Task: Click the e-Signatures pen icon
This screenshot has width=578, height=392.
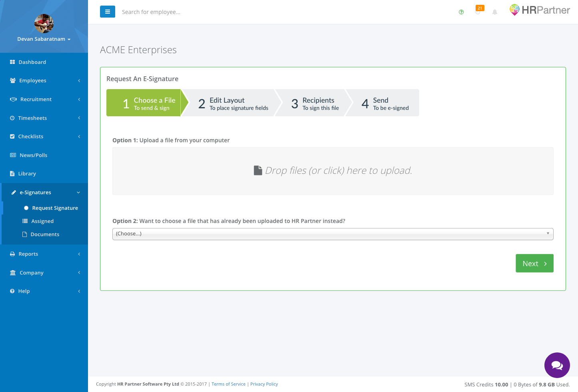Action: coord(14,192)
